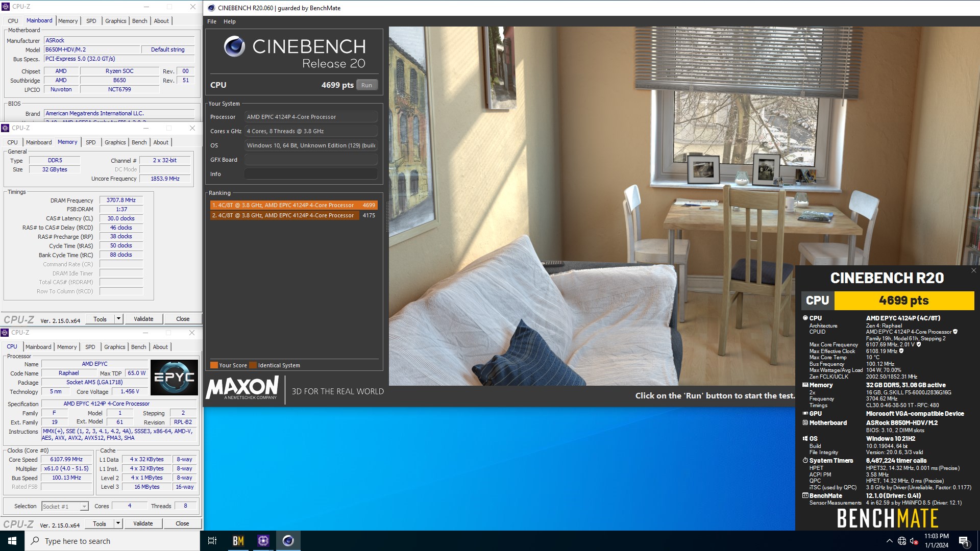The image size is (980, 551).
Task: Click the B650M-HDV/M.2 model field
Action: coord(92,49)
